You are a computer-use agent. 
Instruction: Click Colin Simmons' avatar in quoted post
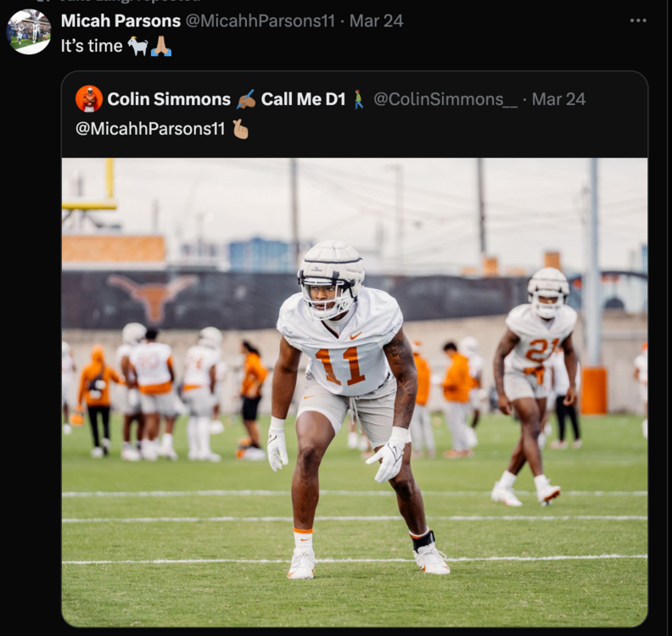pyautogui.click(x=89, y=99)
